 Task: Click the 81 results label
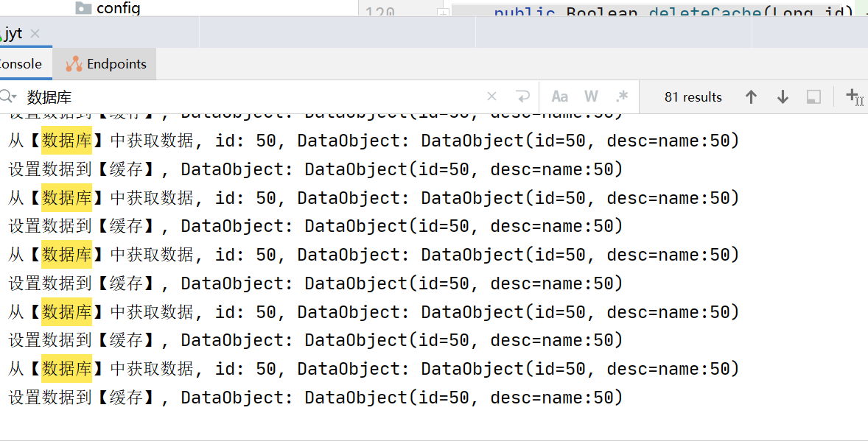point(693,97)
